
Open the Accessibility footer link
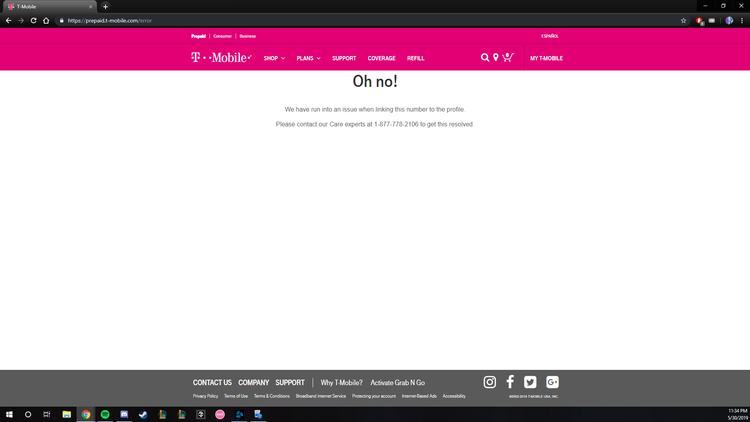tap(454, 396)
